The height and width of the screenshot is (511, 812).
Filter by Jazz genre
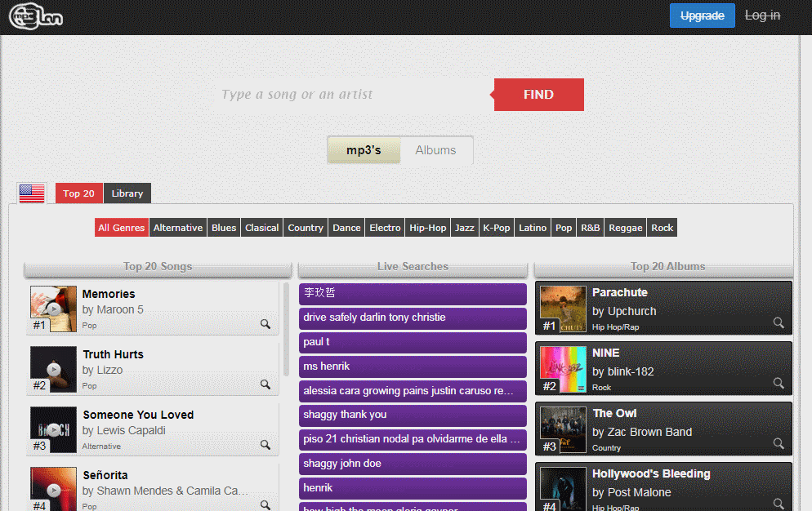(465, 228)
